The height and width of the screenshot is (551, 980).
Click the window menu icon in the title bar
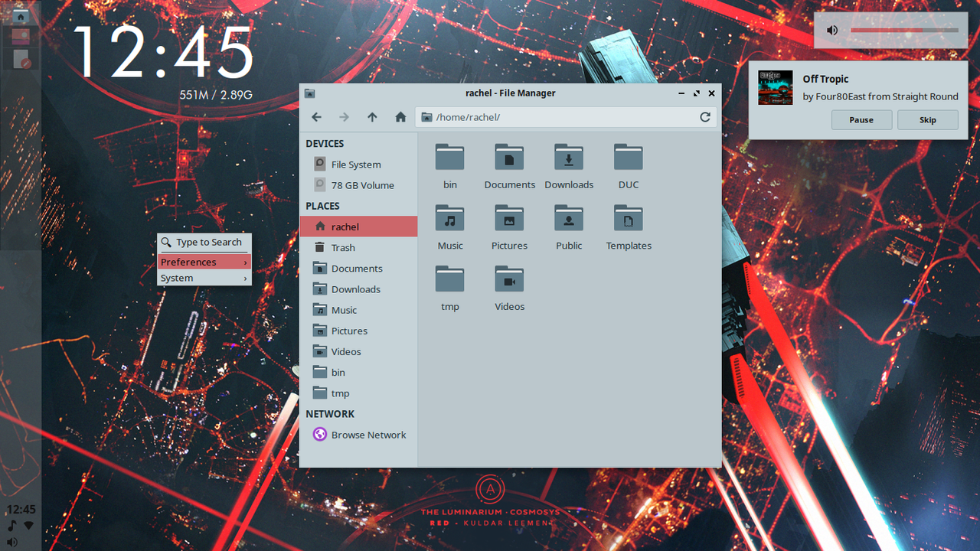(x=309, y=93)
